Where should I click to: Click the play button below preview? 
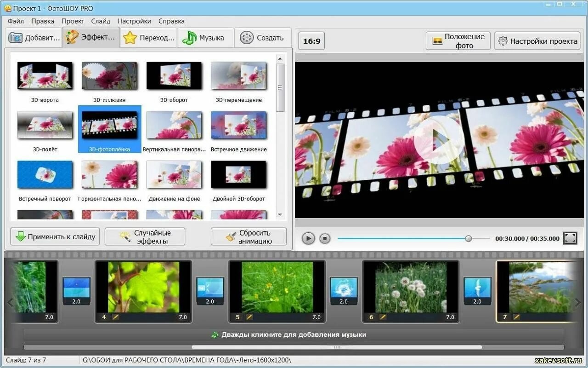(308, 238)
